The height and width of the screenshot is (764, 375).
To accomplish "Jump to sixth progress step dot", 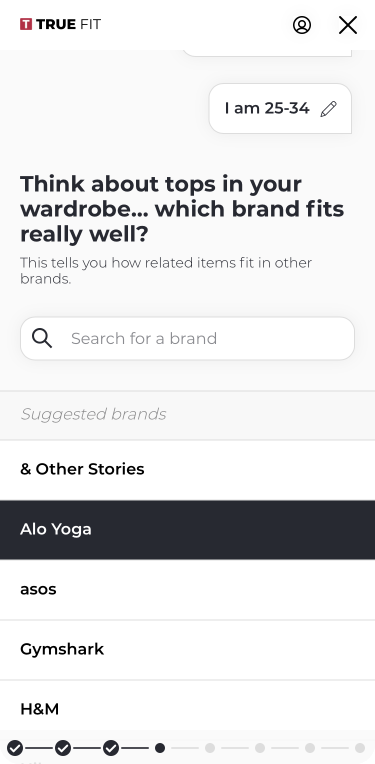I will click(260, 747).
